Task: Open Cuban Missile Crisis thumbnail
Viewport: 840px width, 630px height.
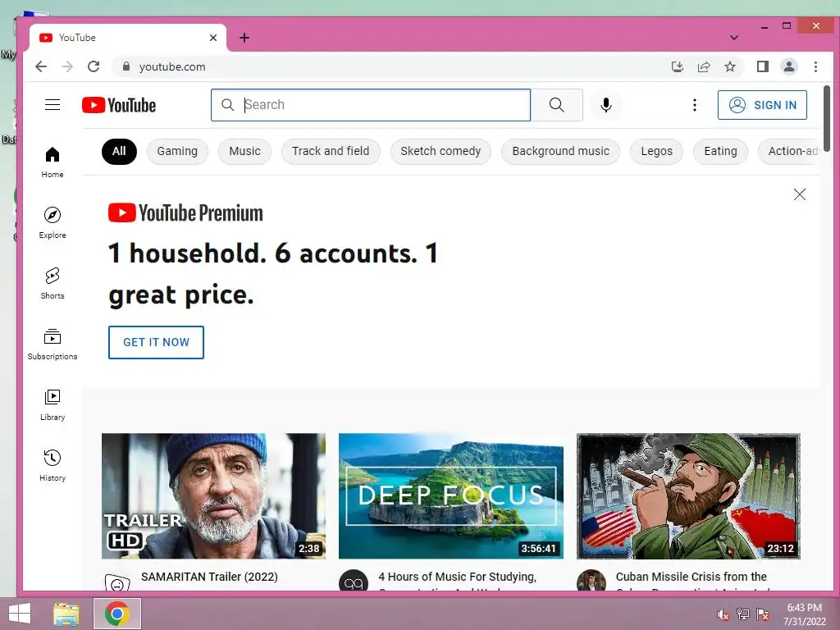Action: coord(688,496)
